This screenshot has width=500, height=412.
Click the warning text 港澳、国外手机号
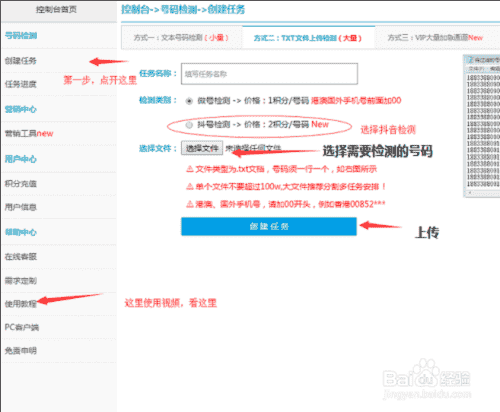(x=286, y=204)
